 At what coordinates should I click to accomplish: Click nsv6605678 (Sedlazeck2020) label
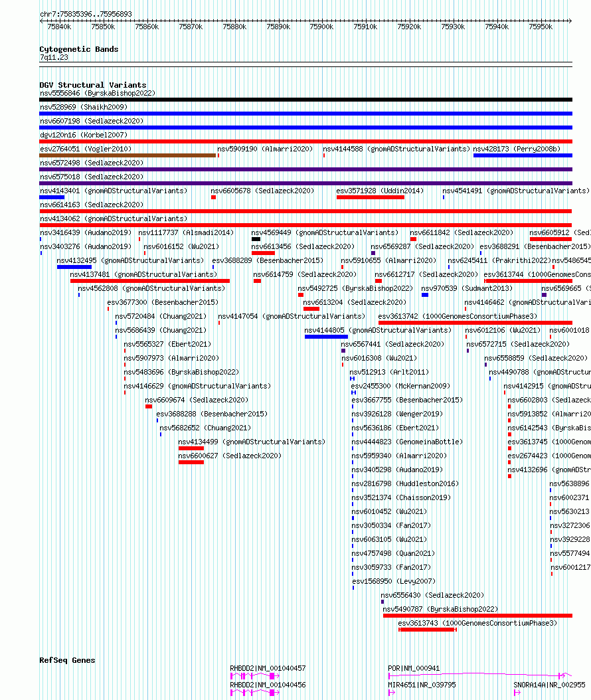[262, 191]
